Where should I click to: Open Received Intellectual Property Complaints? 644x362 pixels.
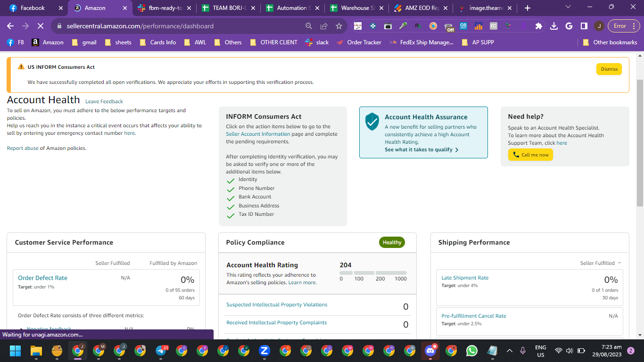pos(276,322)
